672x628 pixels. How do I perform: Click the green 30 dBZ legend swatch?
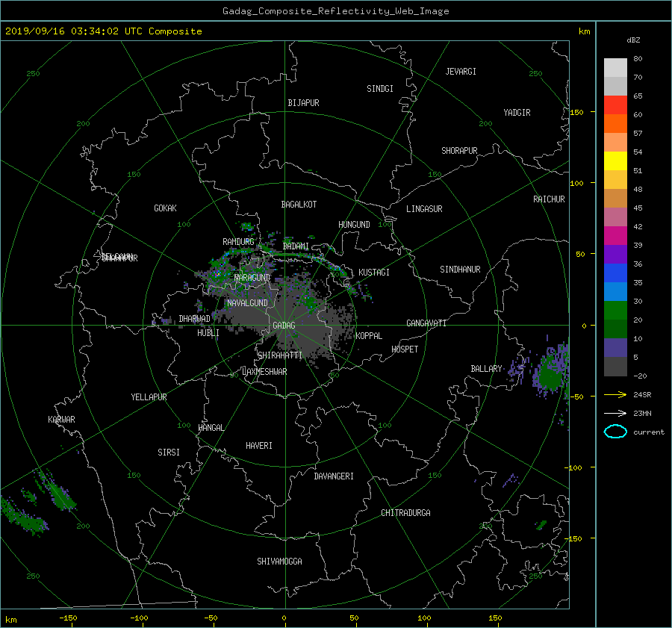pos(615,310)
